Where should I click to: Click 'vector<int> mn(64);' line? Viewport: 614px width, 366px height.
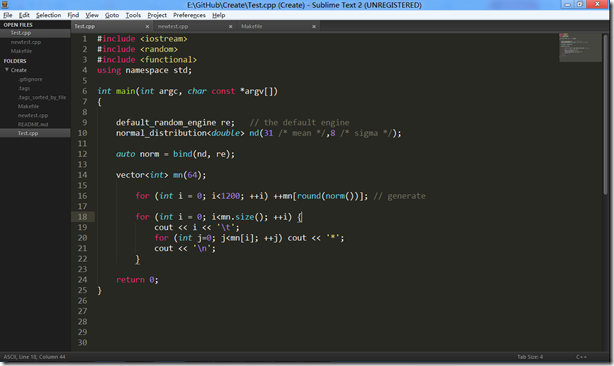[x=161, y=175]
